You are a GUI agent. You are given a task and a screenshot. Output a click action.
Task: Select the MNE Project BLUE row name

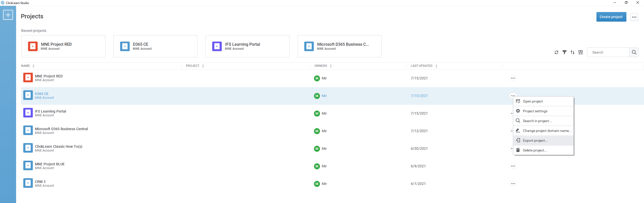(x=50, y=164)
